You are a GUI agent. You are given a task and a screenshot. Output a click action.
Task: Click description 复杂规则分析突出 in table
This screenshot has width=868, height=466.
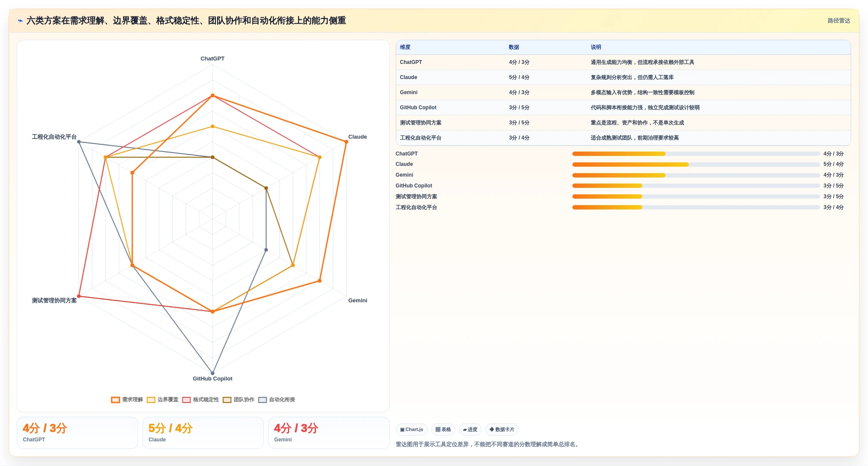(632, 77)
